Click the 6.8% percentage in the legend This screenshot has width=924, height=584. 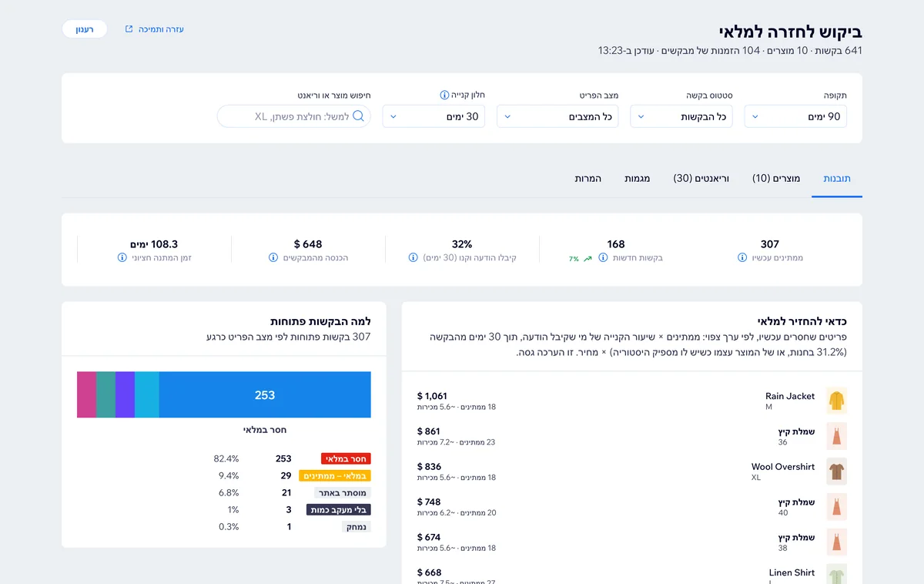229,493
